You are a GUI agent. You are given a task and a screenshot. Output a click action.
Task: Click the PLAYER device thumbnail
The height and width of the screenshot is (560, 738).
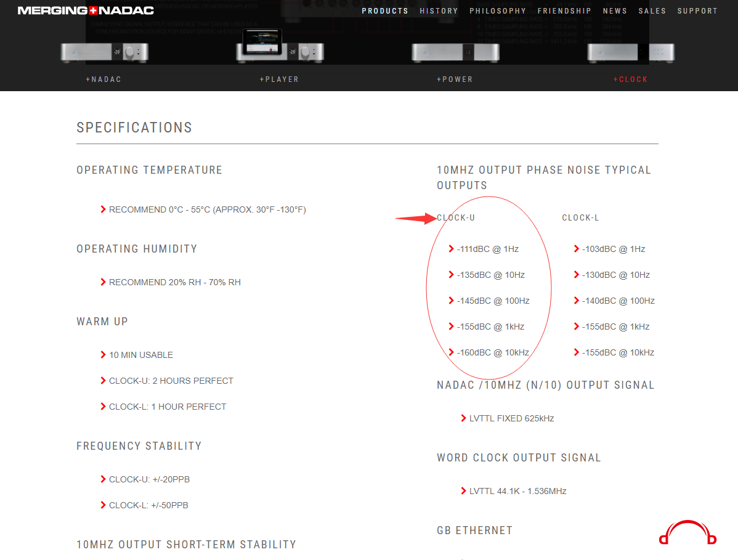[x=280, y=46]
